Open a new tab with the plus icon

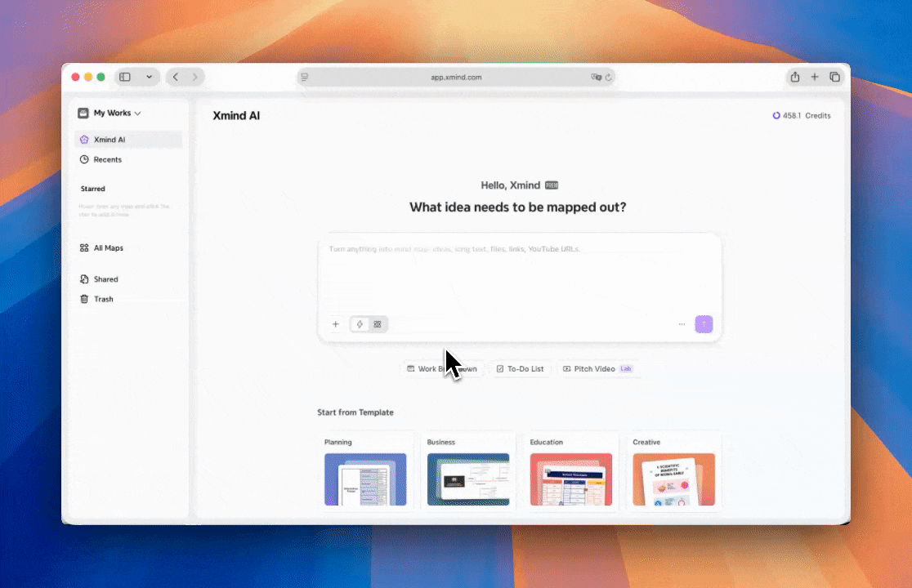click(x=814, y=77)
